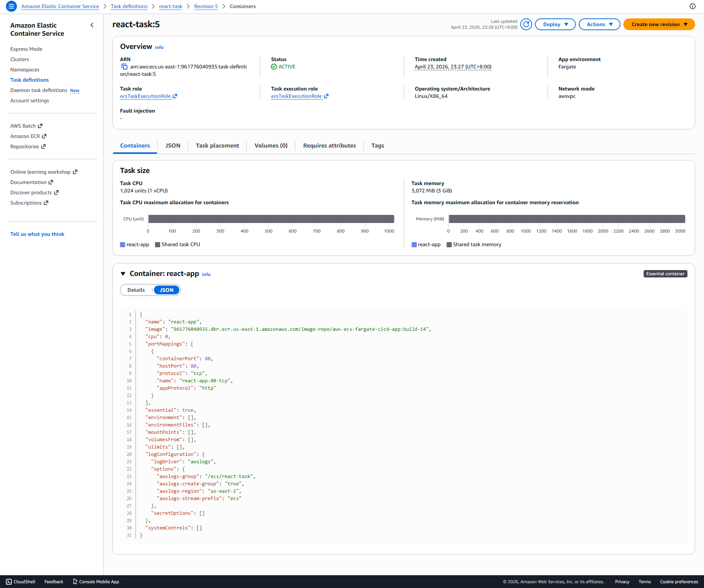Click the Shared task memory legend swatch

[x=449, y=245]
